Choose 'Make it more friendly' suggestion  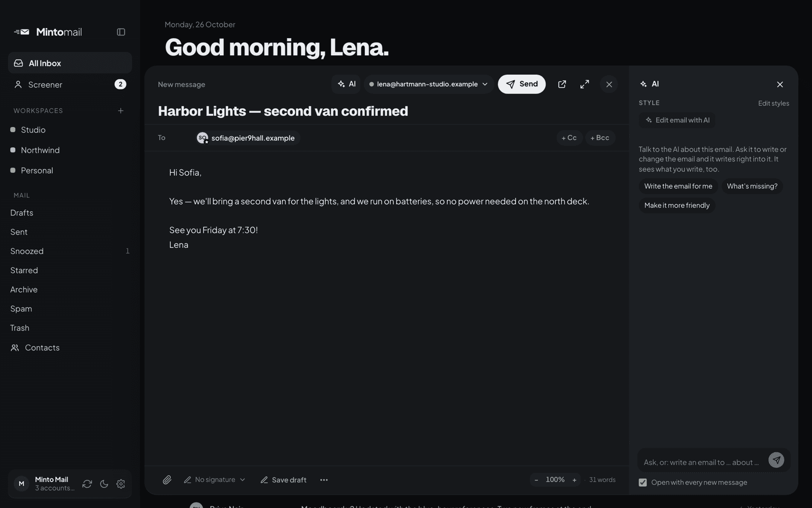click(677, 206)
